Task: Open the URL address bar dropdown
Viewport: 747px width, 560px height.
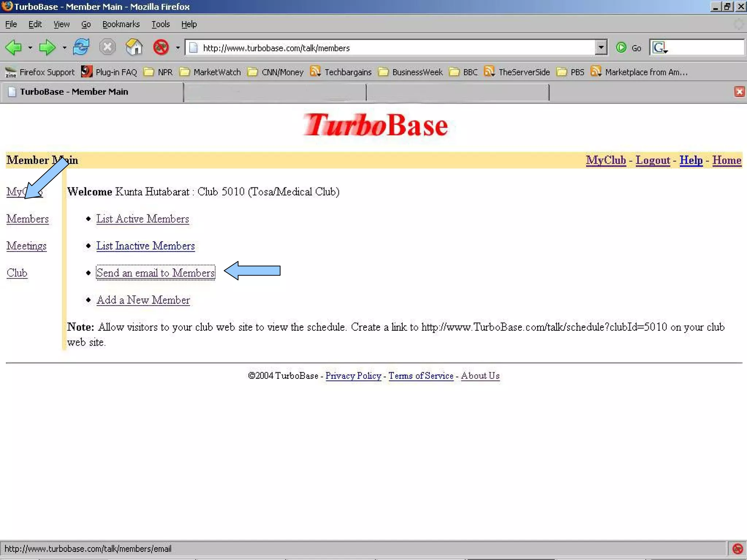Action: pos(601,48)
